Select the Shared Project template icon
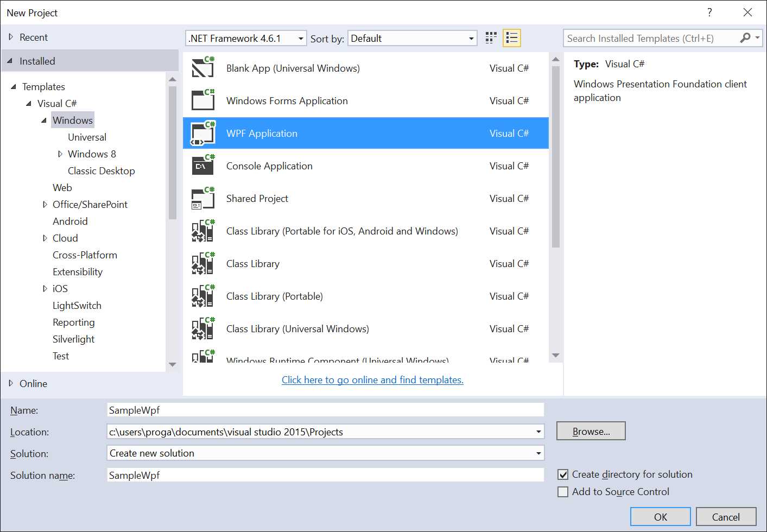This screenshot has height=532, width=767. click(x=202, y=198)
